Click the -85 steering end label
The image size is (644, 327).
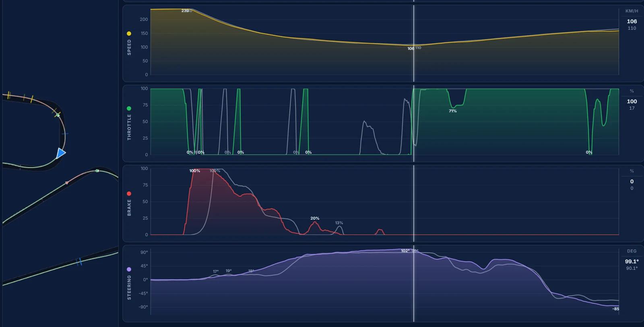(x=616, y=309)
